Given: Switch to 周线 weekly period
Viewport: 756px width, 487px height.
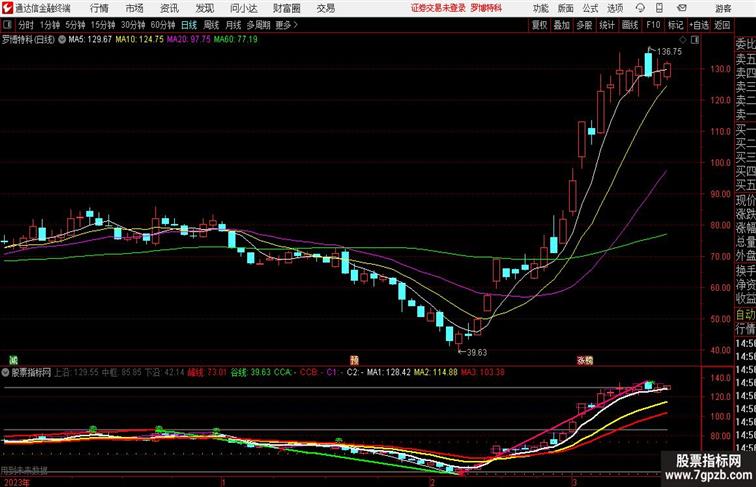Looking at the screenshot, I should point(211,25).
